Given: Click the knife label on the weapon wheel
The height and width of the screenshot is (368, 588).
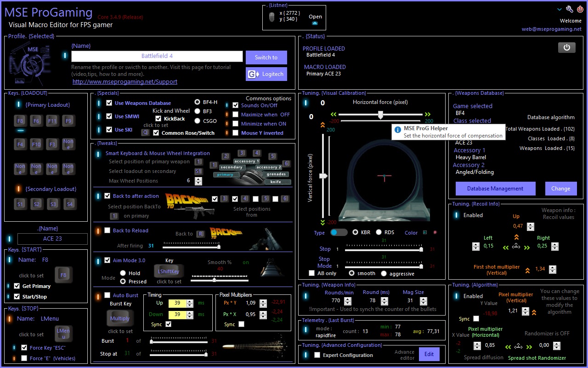Looking at the screenshot, I should 276,182.
